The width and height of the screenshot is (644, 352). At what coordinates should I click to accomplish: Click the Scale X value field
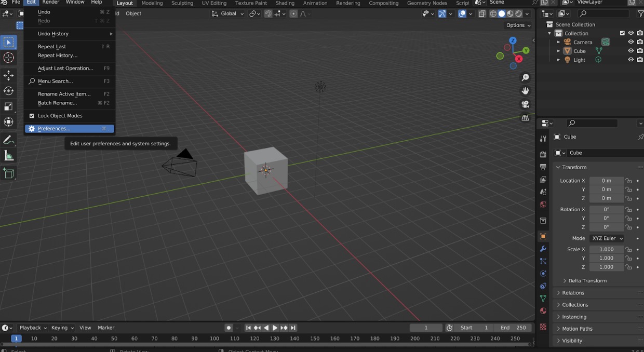click(607, 250)
